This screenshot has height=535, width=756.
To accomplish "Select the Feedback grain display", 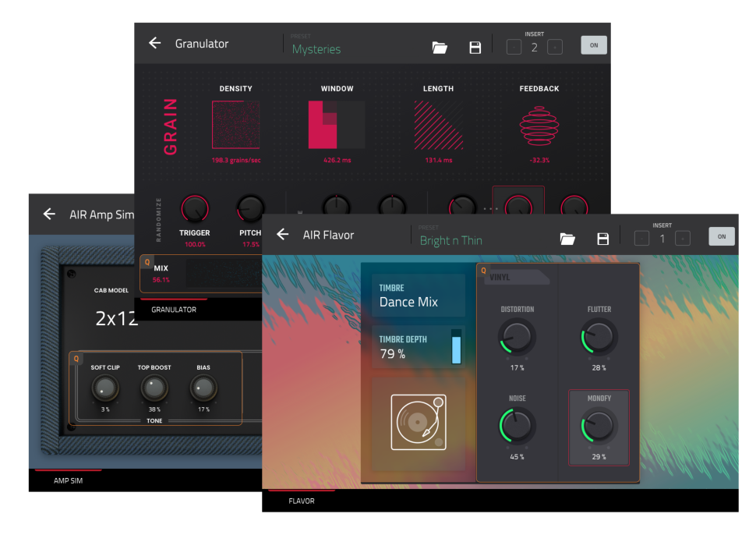I will tap(539, 125).
